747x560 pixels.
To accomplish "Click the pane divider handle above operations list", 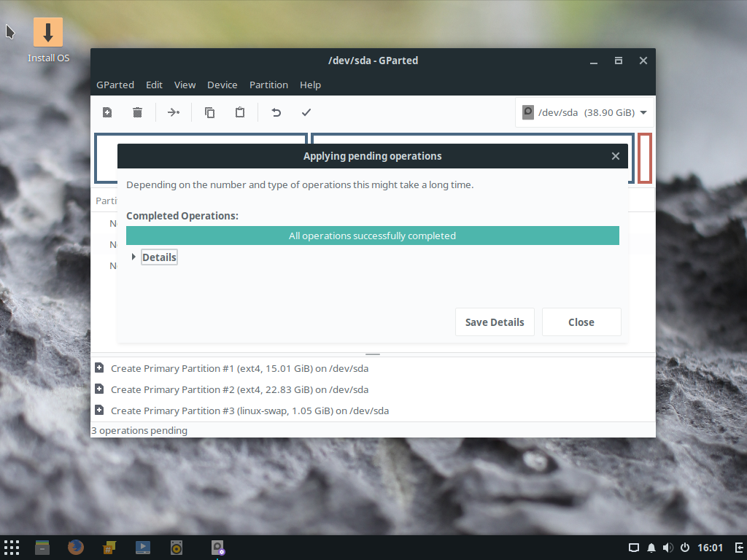I will pyautogui.click(x=373, y=354).
